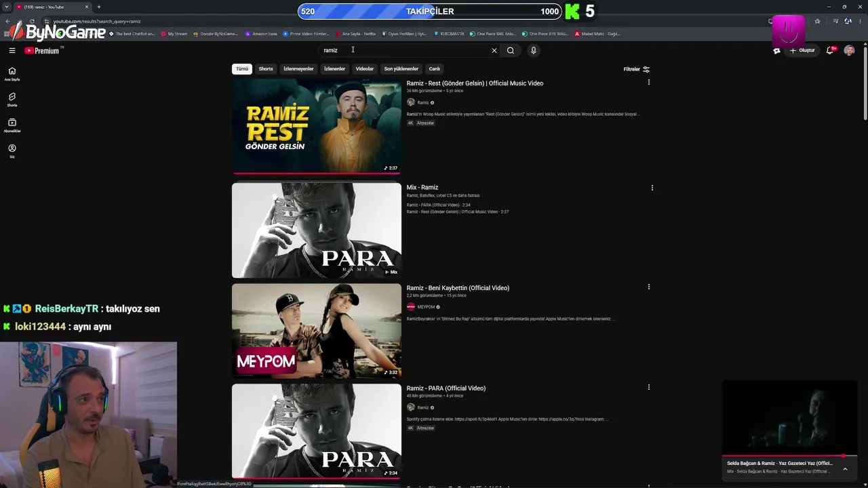Viewport: 868px width, 488px height.
Task: Open more options for PARA Official Video
Action: coord(649,387)
